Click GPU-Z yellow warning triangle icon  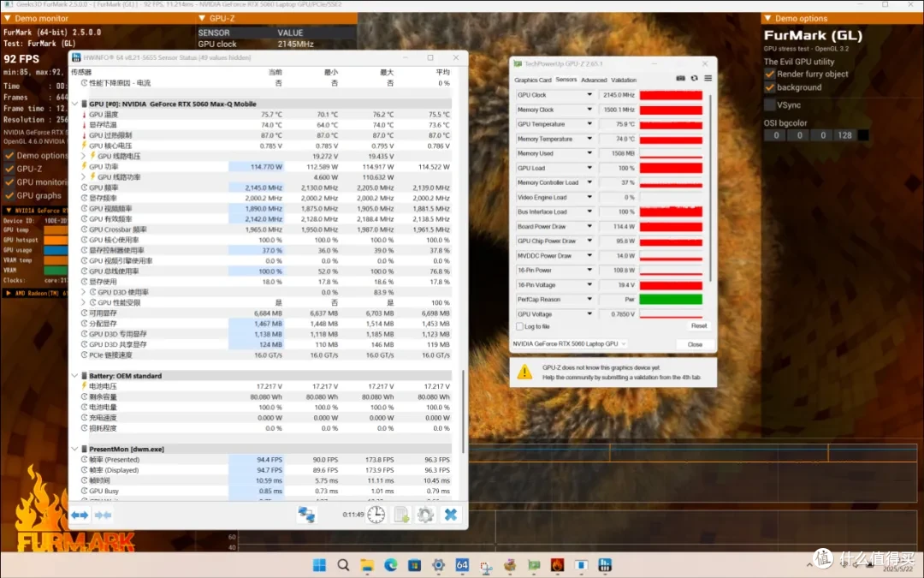pos(524,372)
